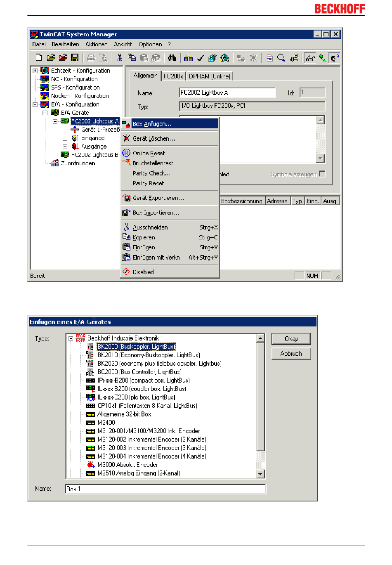Select Kopieren from the context menu
392x565 pixels.
tap(170, 237)
